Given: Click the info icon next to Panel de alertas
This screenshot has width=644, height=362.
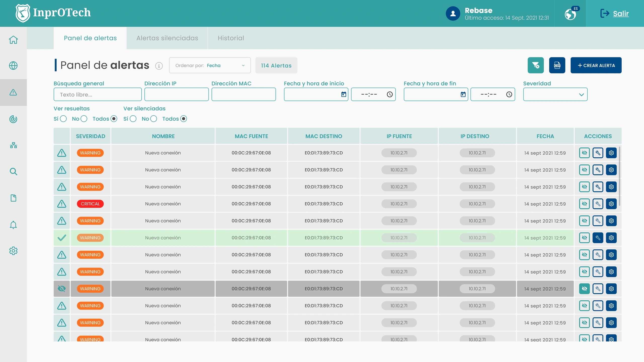Looking at the screenshot, I should click(159, 66).
